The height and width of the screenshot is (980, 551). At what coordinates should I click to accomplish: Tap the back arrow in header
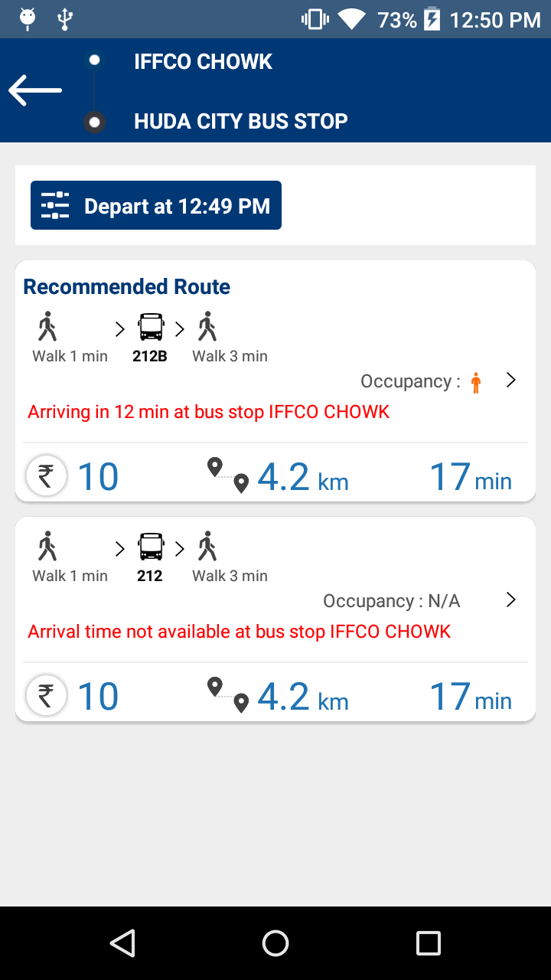[35, 90]
